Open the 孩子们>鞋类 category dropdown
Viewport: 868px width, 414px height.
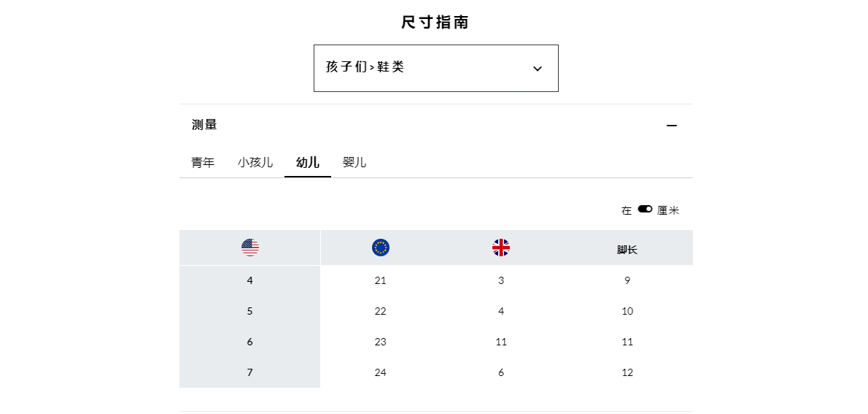tap(435, 68)
